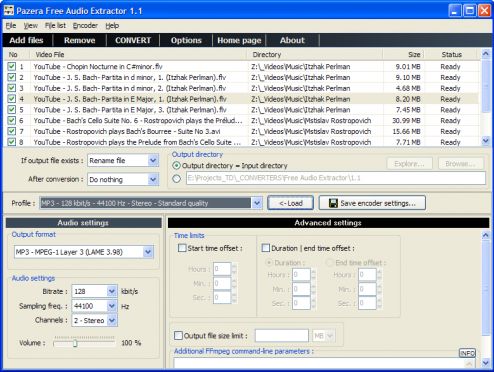Expand the Profile dropdown list
Screen dimensions: 494x372
257,203
